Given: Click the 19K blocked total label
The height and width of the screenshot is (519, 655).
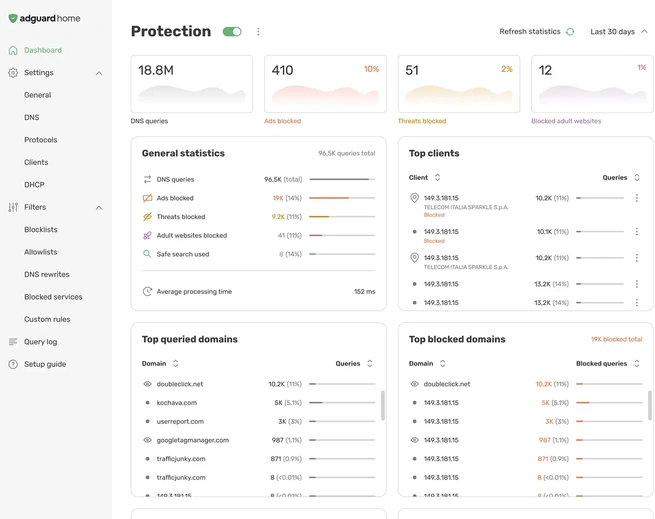Looking at the screenshot, I should pos(617,339).
